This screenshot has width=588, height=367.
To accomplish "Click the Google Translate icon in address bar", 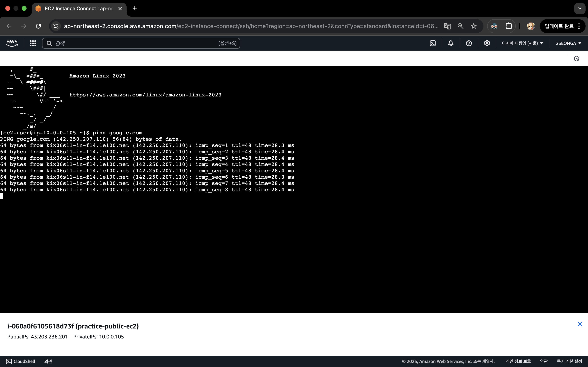I will 447,26.
